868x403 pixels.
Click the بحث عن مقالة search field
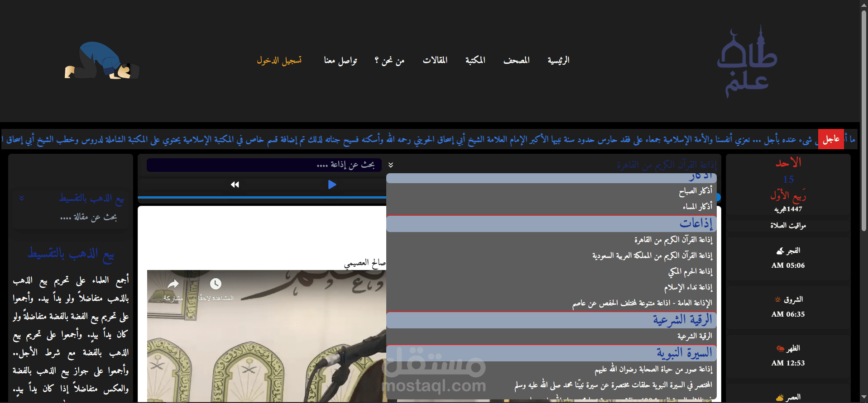[72, 217]
